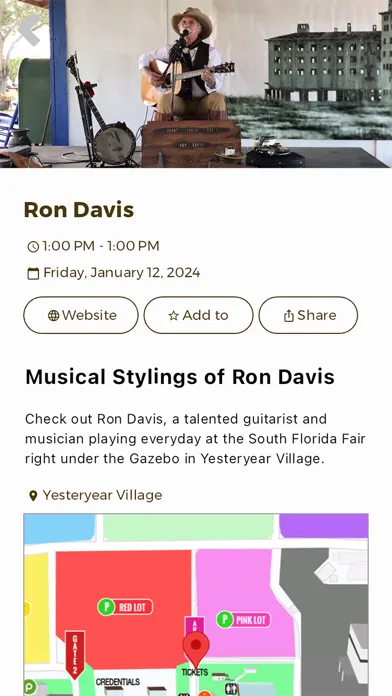The width and height of the screenshot is (392, 696).
Task: Add event with the star button
Action: [198, 315]
